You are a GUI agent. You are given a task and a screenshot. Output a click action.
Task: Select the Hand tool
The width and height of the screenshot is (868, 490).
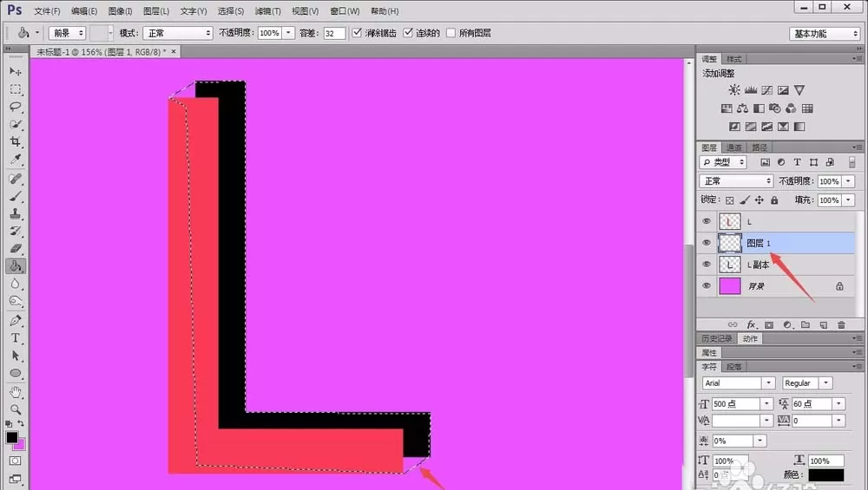16,392
